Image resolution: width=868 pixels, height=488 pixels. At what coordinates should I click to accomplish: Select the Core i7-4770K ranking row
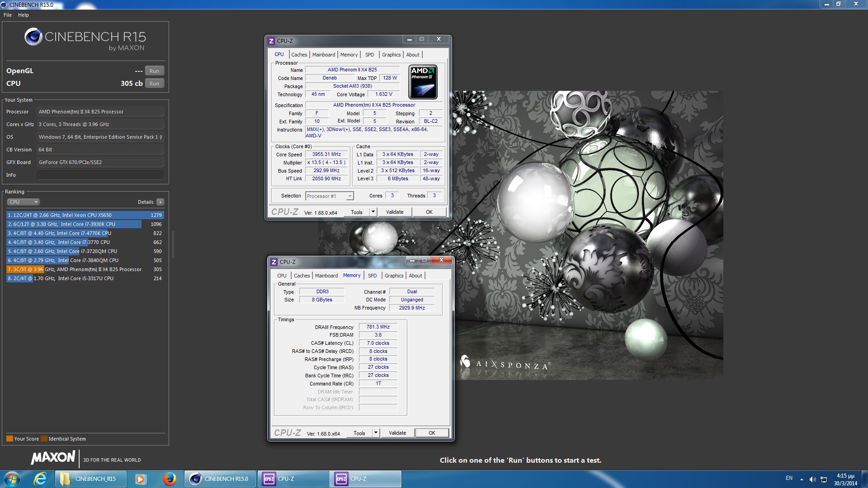pyautogui.click(x=85, y=233)
